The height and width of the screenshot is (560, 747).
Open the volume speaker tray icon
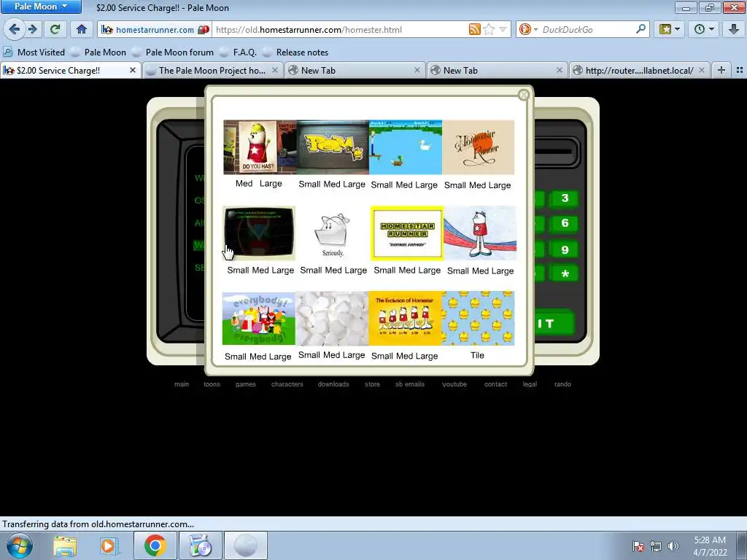pyautogui.click(x=673, y=546)
